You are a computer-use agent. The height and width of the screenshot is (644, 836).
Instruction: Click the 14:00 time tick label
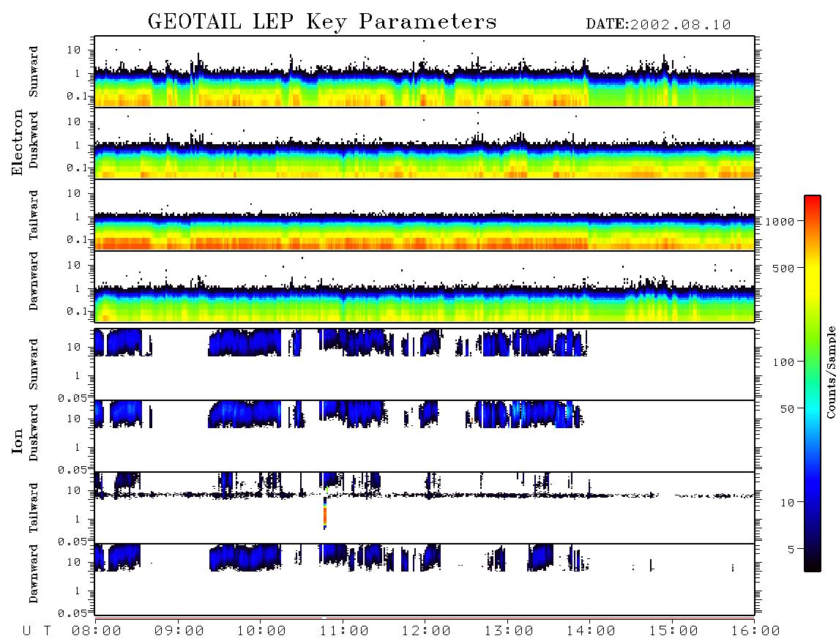coord(591,631)
